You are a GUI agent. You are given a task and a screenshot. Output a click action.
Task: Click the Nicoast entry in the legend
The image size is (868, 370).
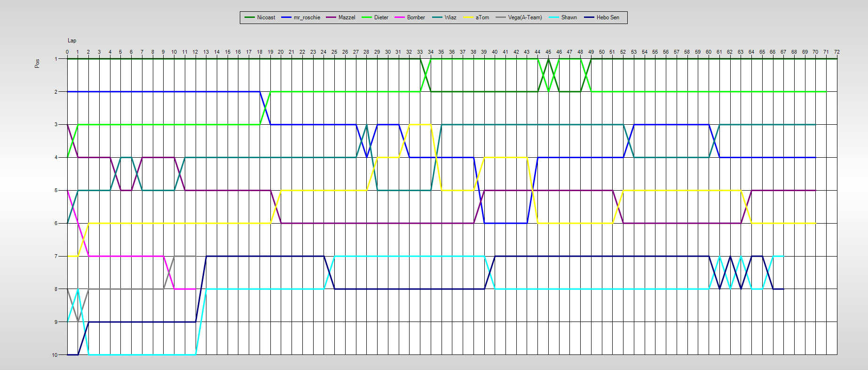point(266,17)
